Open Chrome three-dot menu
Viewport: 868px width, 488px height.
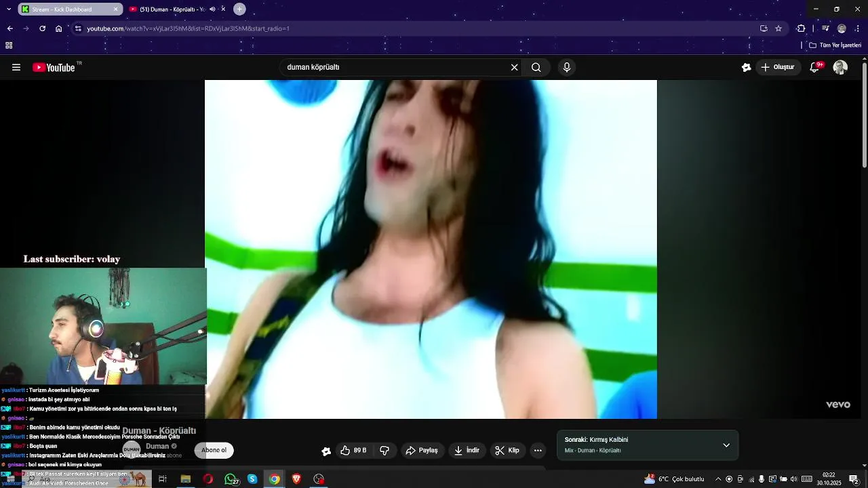tap(858, 28)
